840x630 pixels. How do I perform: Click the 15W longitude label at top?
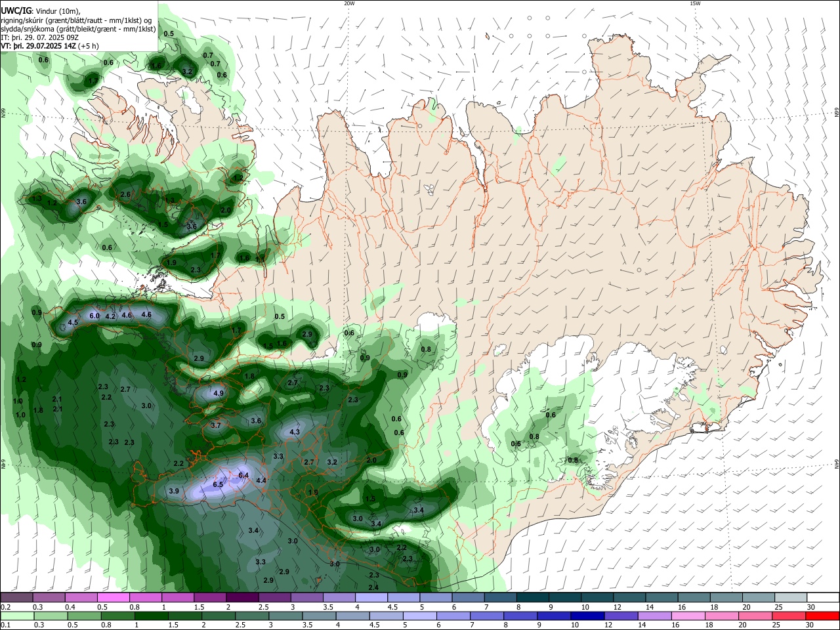695,3
